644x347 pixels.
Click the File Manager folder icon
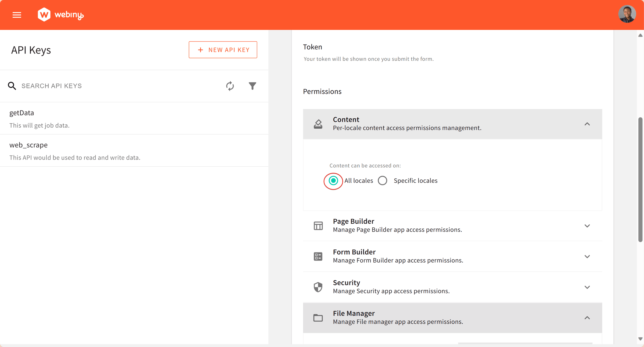[318, 318]
